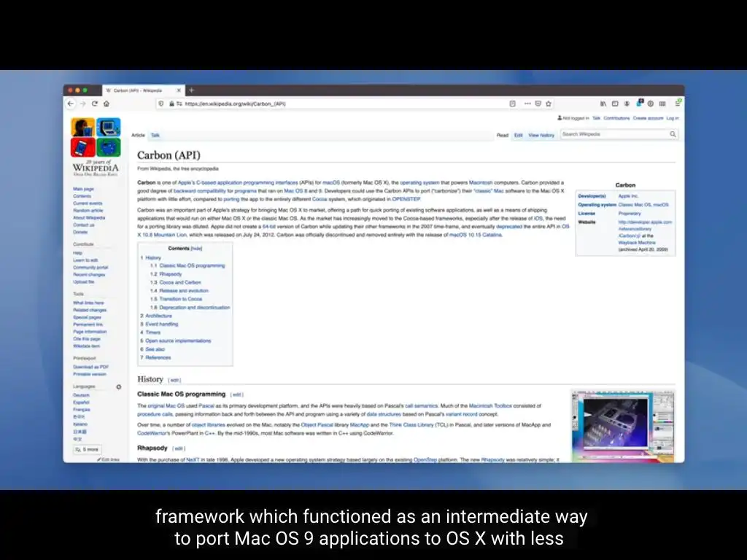Screen dimensions: 747x560
Task: Open the View history tab
Action: pos(541,135)
